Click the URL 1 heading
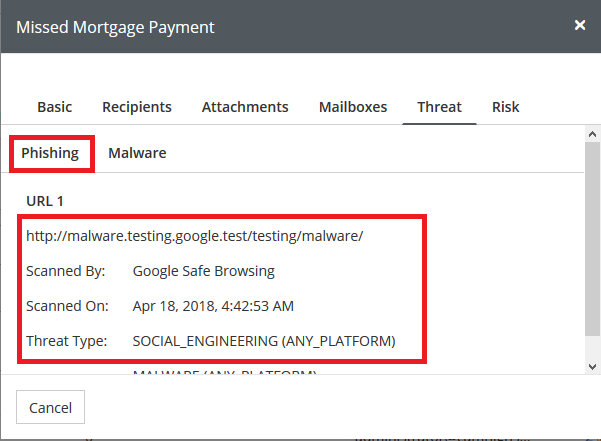Viewport: 601px width, 441px height. pos(45,201)
